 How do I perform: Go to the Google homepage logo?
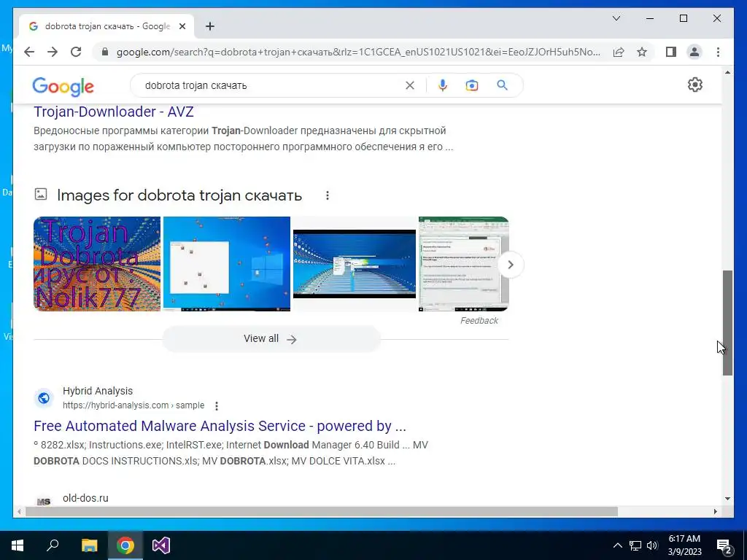(x=63, y=86)
